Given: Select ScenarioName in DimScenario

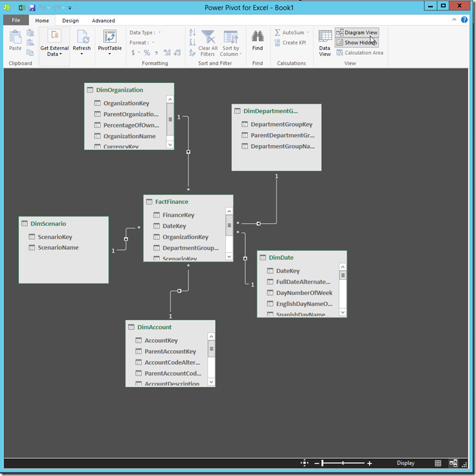Looking at the screenshot, I should pyautogui.click(x=58, y=247).
